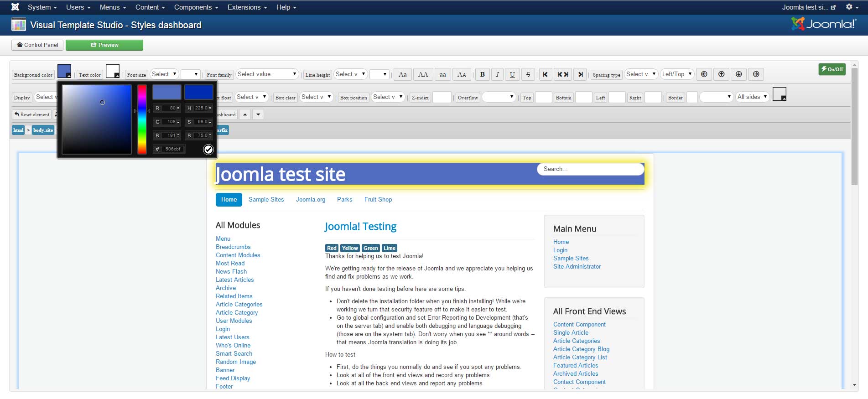The width and height of the screenshot is (868, 399).
Task: Click the Control Panel button
Action: pyautogui.click(x=37, y=45)
